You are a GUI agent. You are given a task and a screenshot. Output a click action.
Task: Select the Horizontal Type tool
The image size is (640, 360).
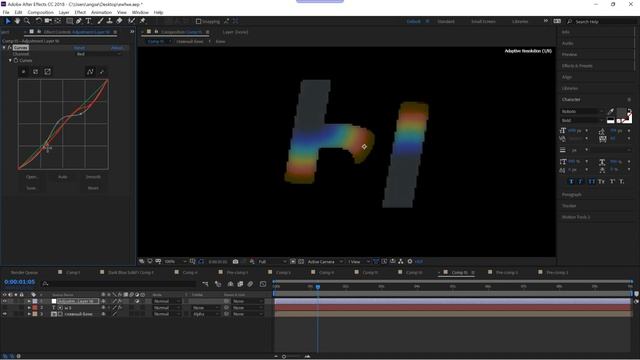[88, 21]
